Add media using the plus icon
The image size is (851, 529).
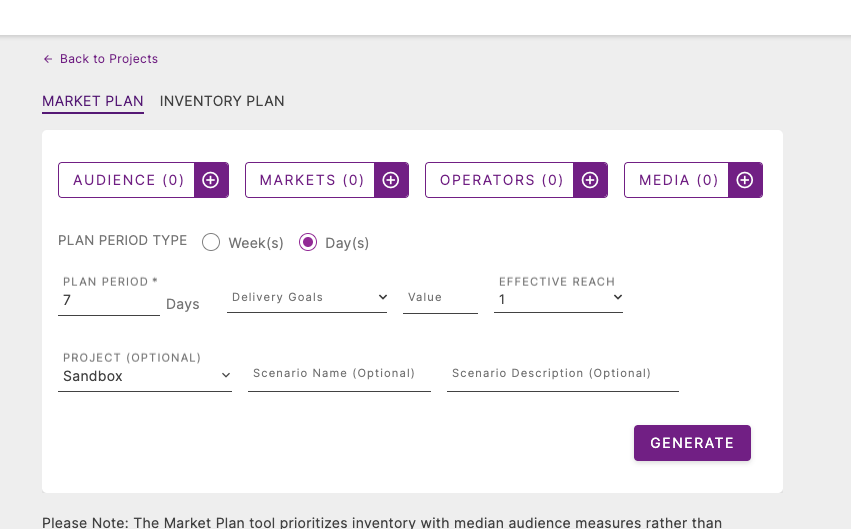(745, 180)
